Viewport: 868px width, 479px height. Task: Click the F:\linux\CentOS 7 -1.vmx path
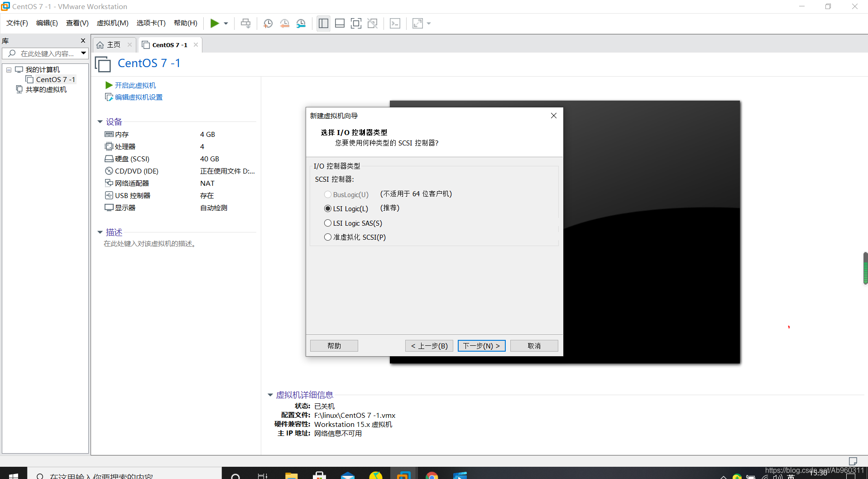click(x=355, y=415)
